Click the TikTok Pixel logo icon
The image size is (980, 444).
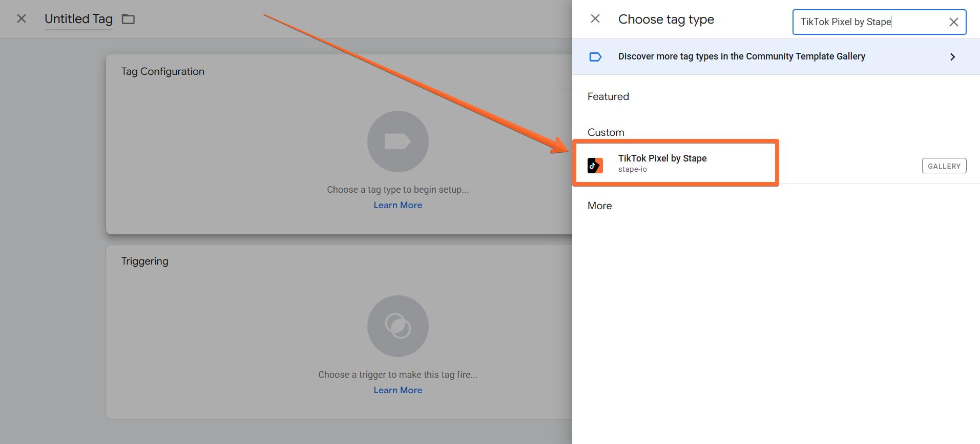pos(595,166)
